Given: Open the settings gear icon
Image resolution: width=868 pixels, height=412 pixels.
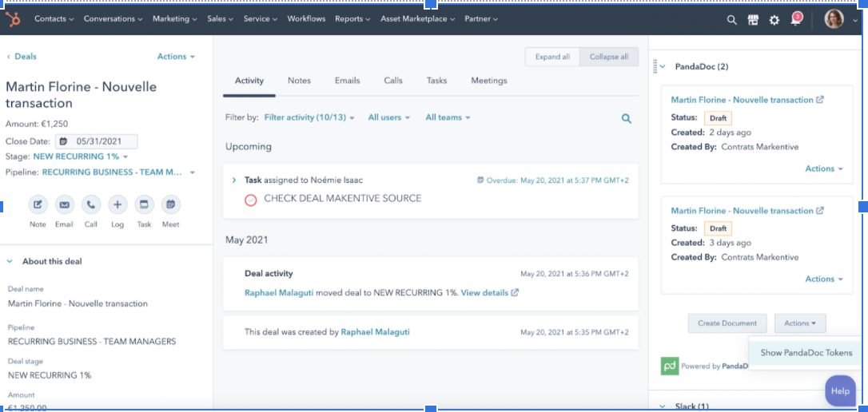Looking at the screenshot, I should (774, 20).
